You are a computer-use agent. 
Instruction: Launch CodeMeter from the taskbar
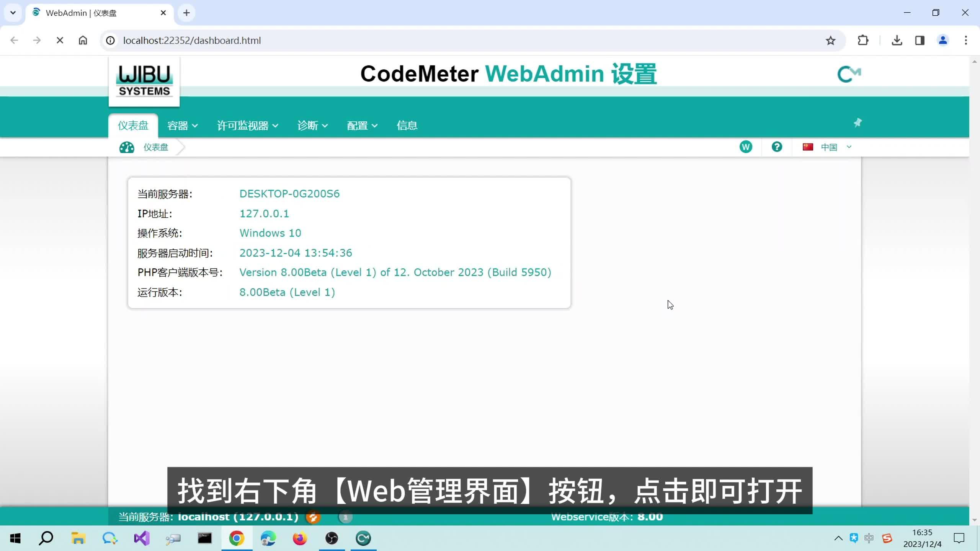click(363, 538)
